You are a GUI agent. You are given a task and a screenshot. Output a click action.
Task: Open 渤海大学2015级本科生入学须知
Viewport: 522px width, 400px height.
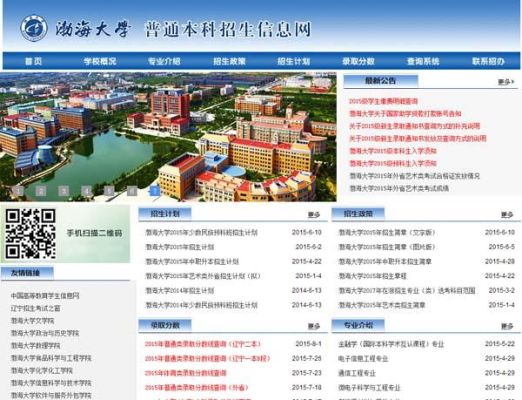pyautogui.click(x=393, y=151)
